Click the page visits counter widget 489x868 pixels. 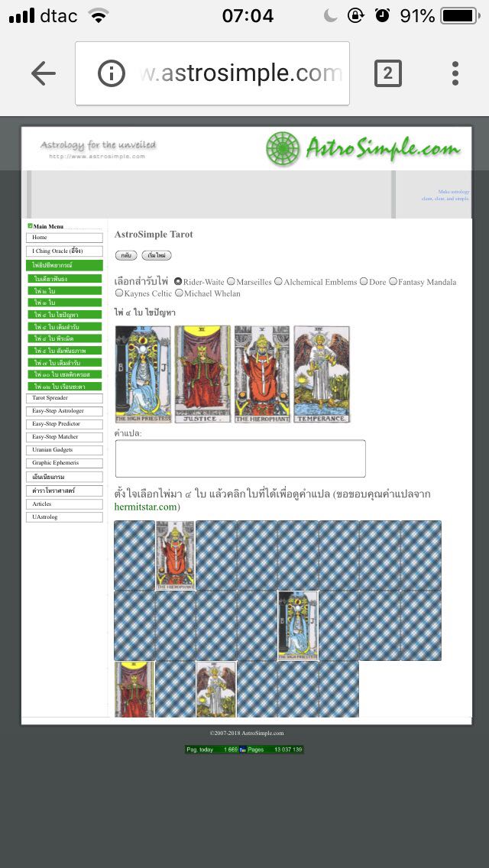[244, 750]
